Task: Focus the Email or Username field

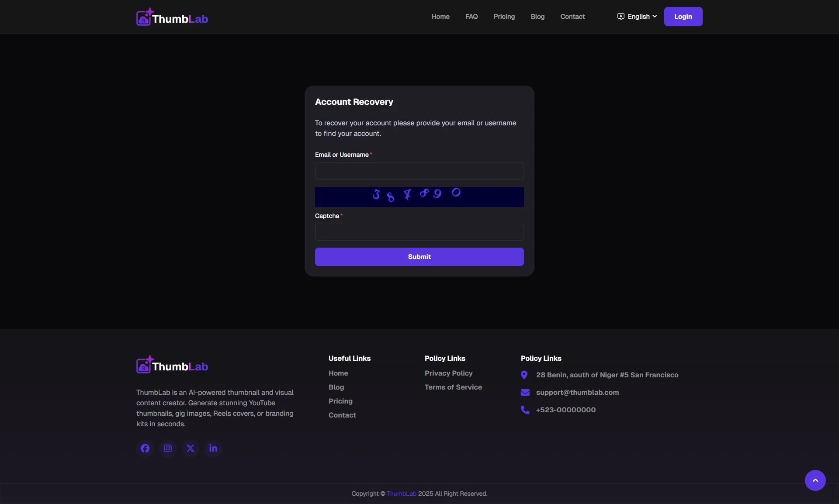Action: click(x=419, y=171)
